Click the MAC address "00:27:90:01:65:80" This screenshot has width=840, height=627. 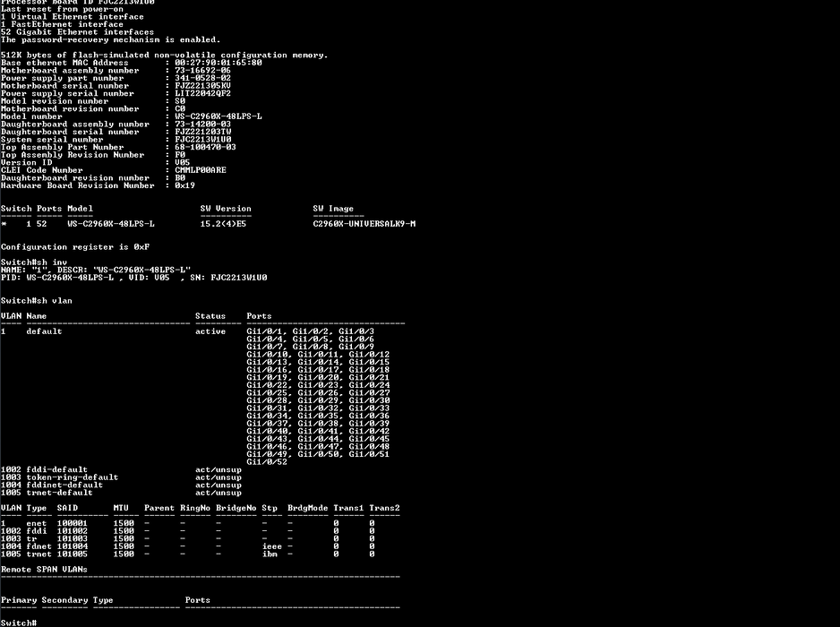coord(218,63)
